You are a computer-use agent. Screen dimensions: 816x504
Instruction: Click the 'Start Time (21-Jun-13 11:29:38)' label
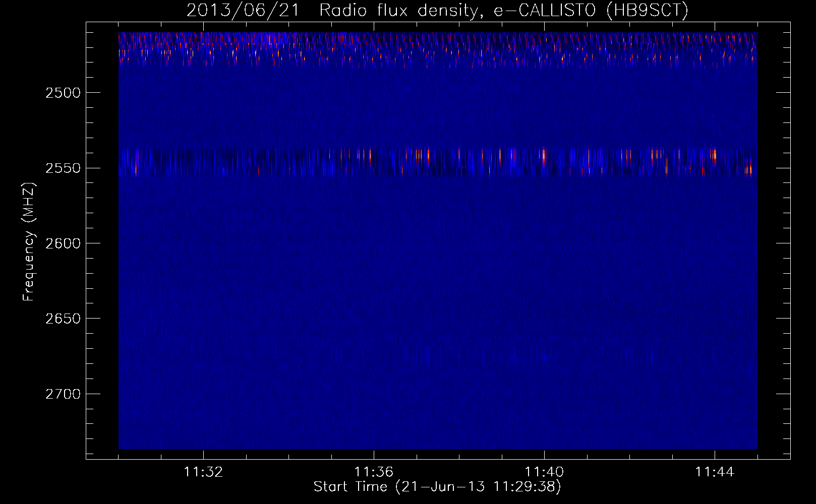click(437, 487)
